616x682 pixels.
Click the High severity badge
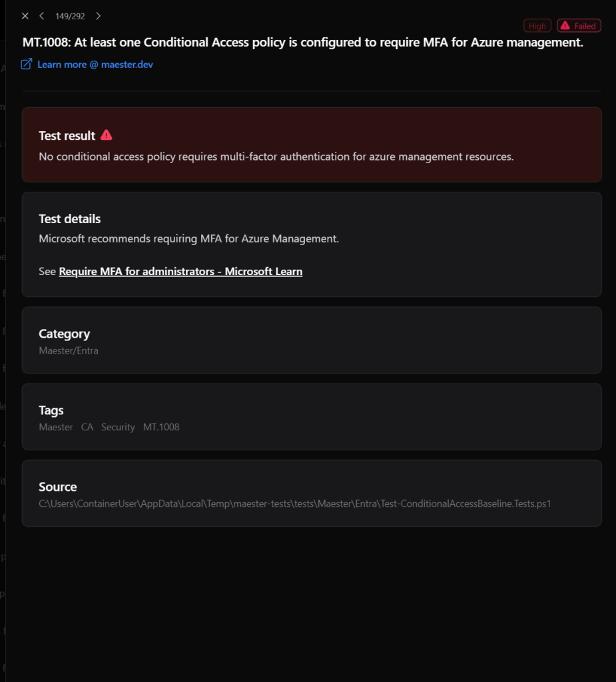tap(537, 26)
